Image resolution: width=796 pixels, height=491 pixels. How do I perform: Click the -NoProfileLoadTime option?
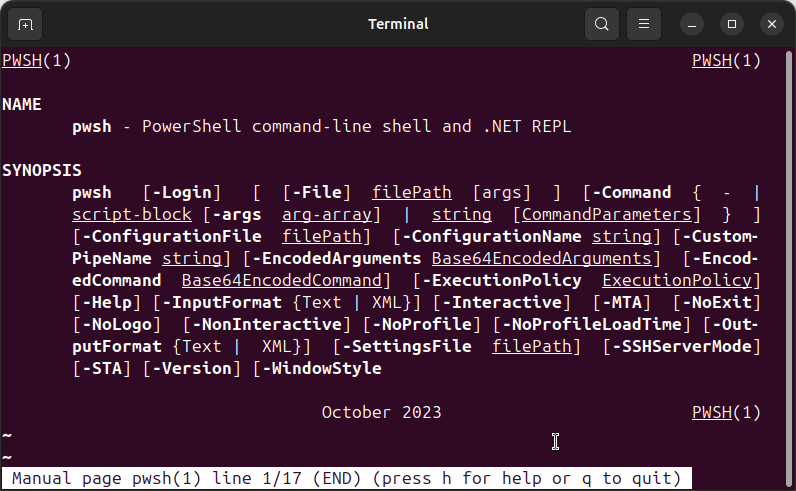coord(591,324)
